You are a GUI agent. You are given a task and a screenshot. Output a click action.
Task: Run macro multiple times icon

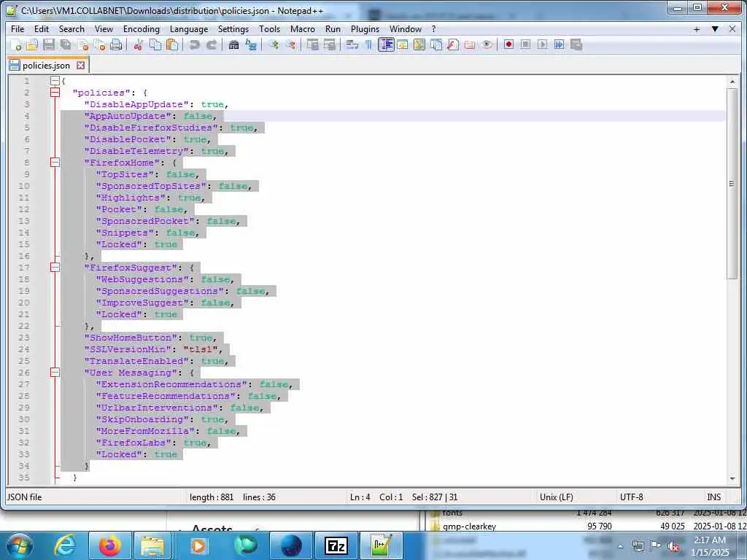560,44
